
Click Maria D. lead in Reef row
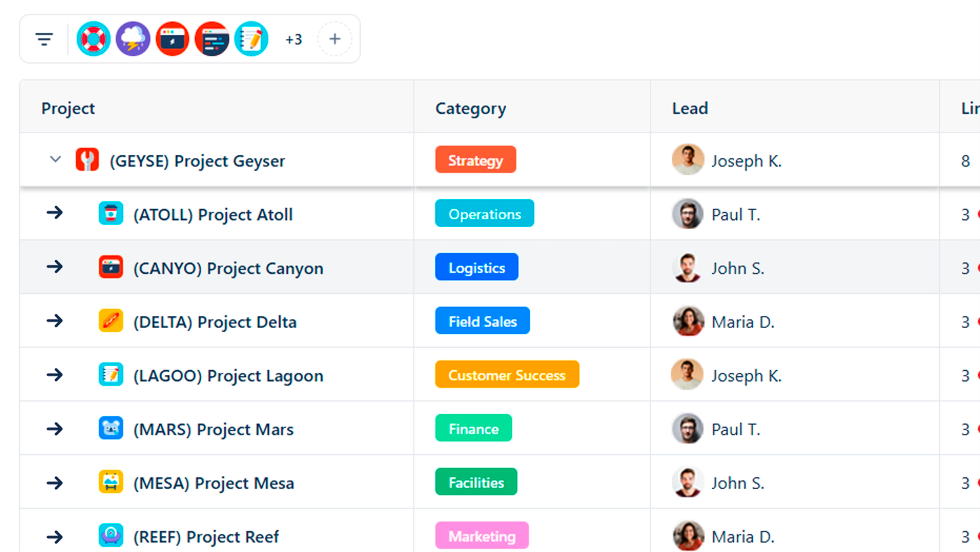743,537
